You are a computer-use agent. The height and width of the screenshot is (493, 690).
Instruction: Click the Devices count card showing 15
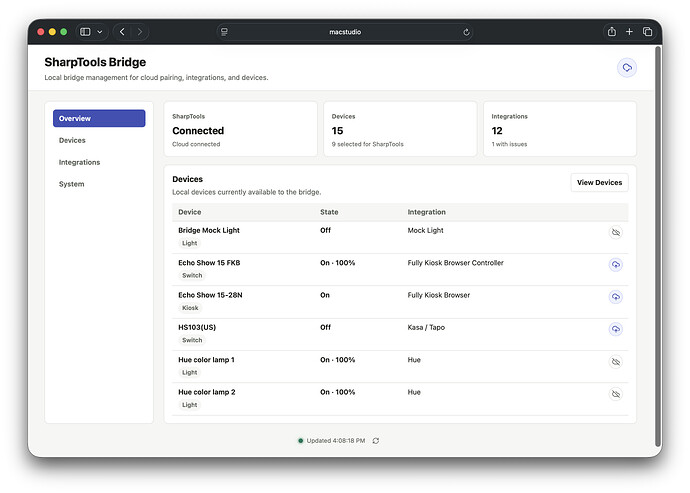coord(400,129)
